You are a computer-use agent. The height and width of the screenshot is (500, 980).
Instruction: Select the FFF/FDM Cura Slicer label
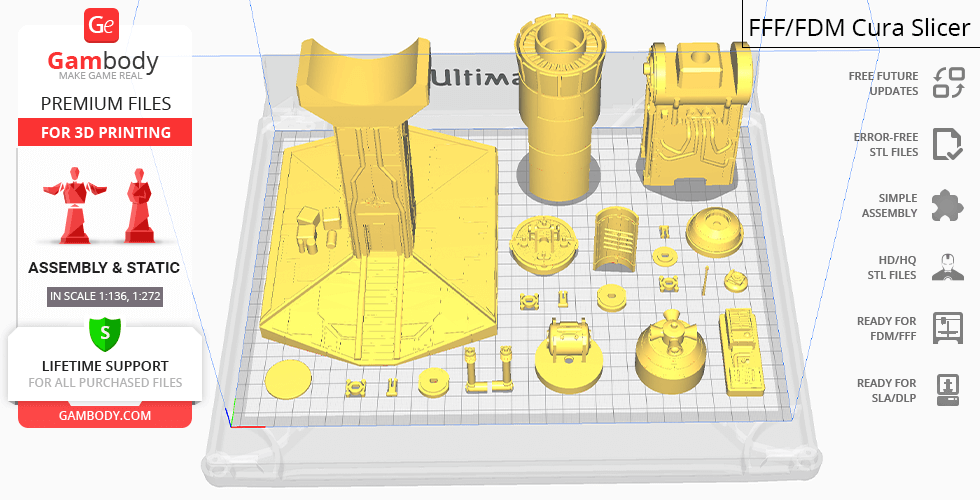[859, 28]
